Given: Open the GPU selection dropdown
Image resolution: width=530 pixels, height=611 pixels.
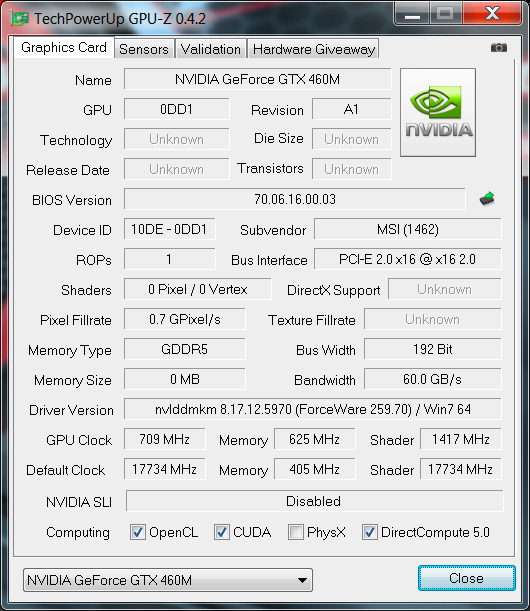Looking at the screenshot, I should click(x=168, y=580).
